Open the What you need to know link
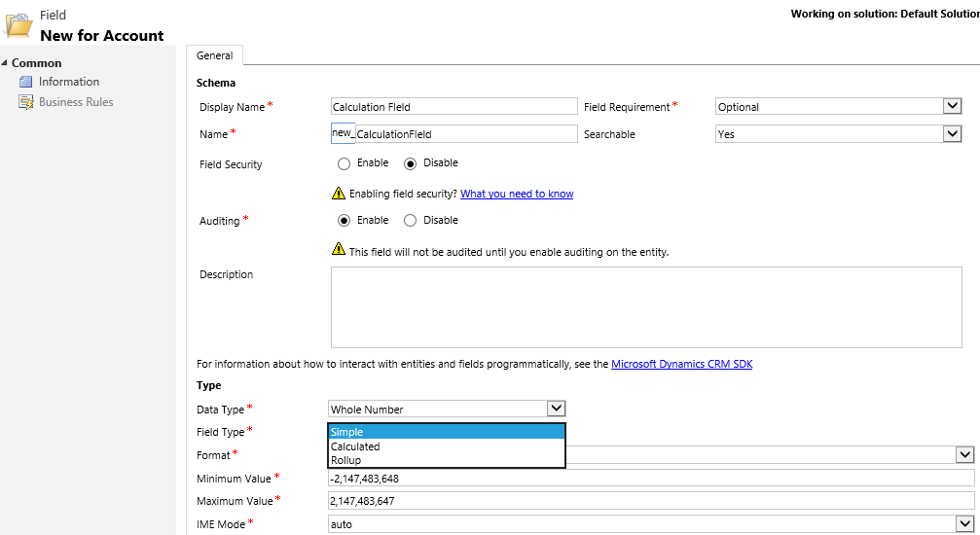The height and width of the screenshot is (535, 980). coord(517,194)
